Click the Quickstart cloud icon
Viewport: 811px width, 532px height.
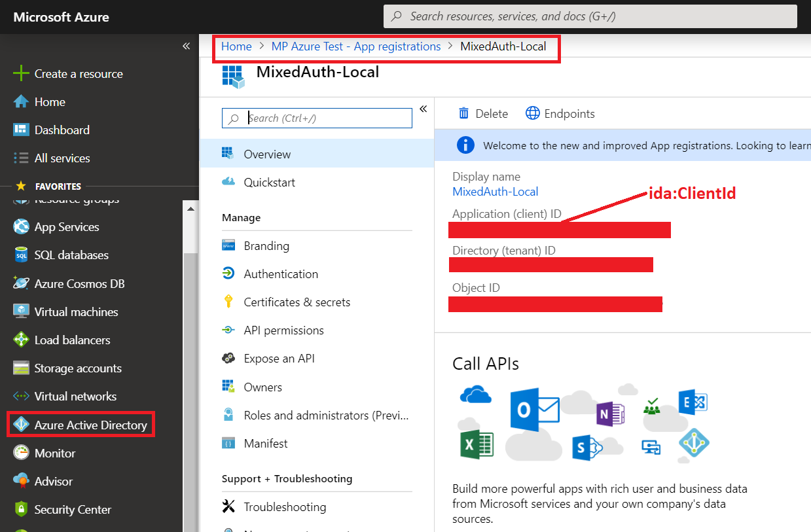[x=228, y=182]
